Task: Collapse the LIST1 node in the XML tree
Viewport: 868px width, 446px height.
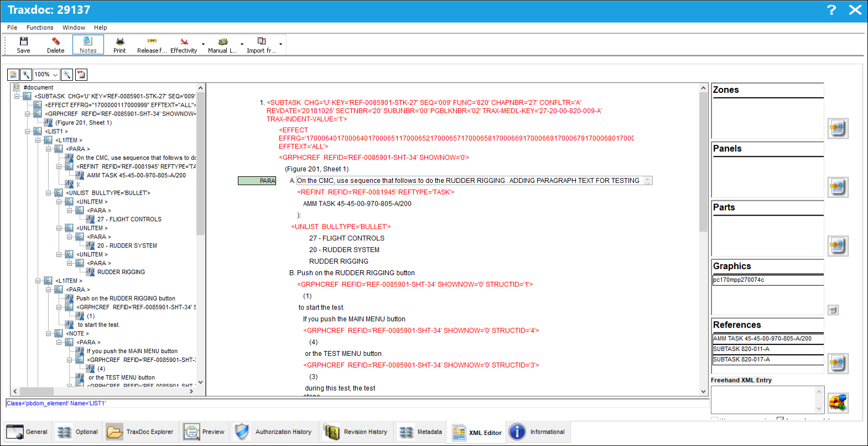Action: pyautogui.click(x=28, y=132)
